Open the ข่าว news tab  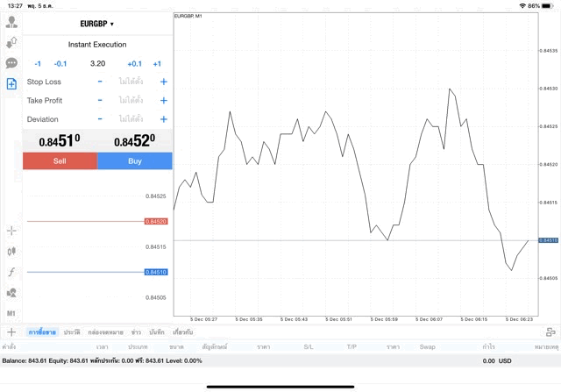coord(137,332)
